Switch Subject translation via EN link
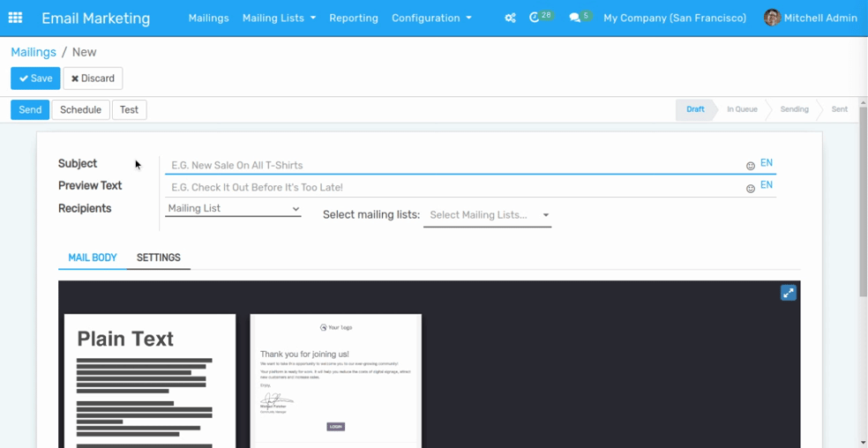This screenshot has width=868, height=448. 767,163
